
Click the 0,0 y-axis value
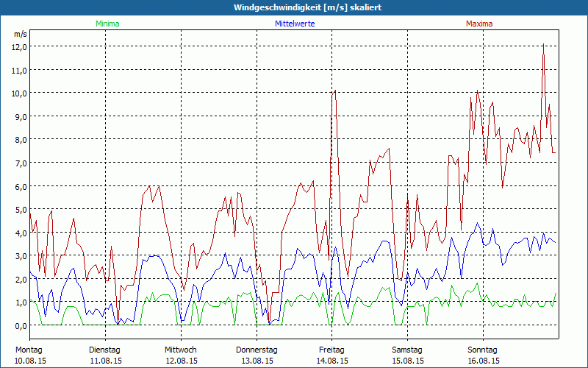[21, 326]
